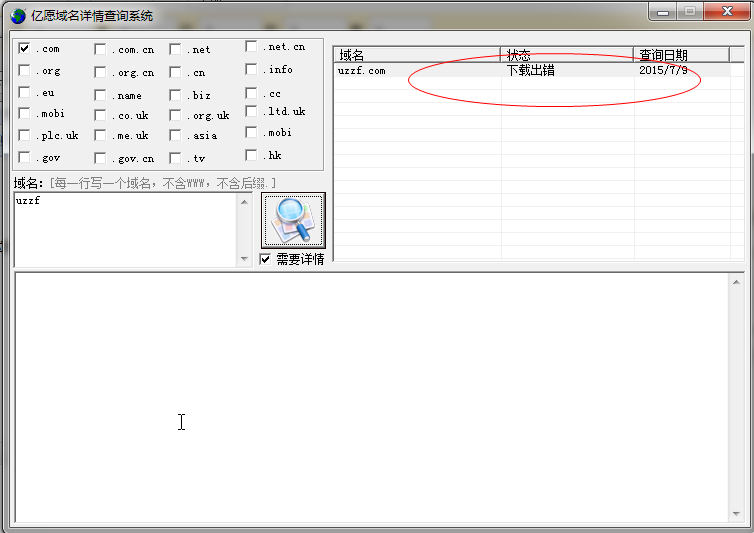Screen dimensions: 754x533
Task: Check the .com.cn suffix option
Action: tap(101, 49)
